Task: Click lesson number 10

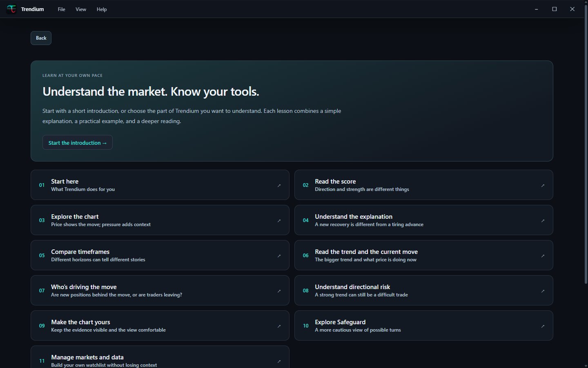Action: (305, 326)
